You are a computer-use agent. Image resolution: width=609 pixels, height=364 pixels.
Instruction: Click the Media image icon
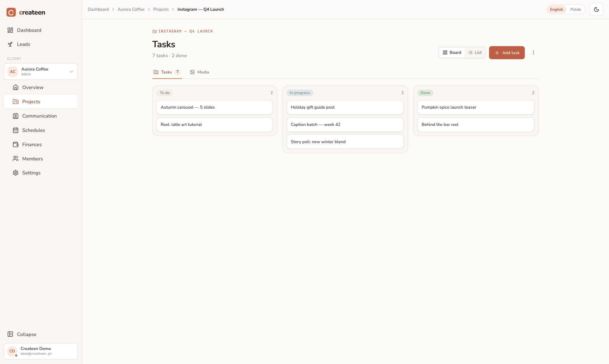click(x=192, y=72)
